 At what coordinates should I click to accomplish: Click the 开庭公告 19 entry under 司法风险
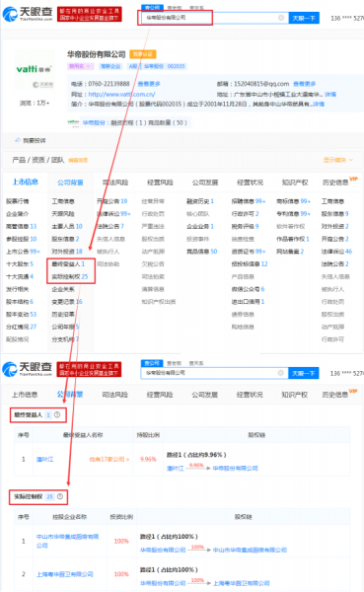coord(111,201)
